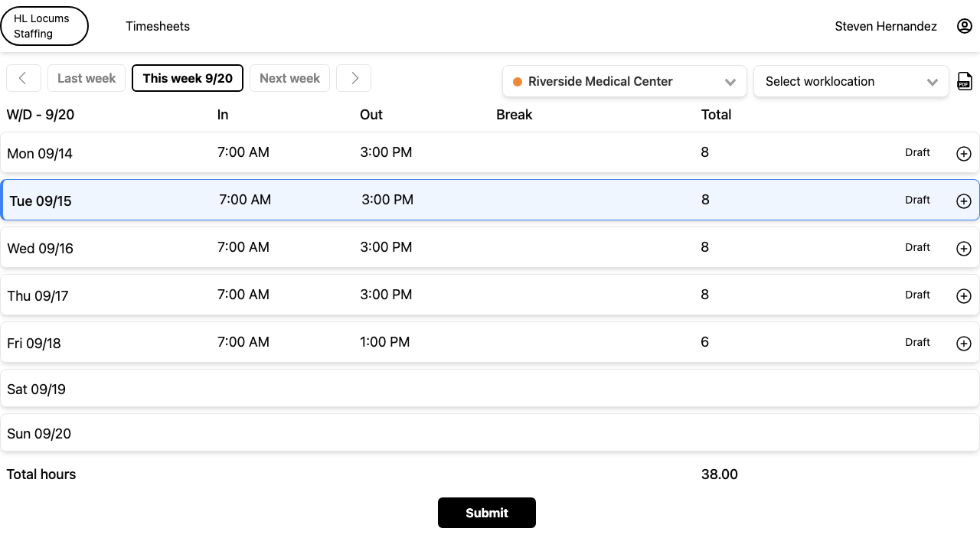The image size is (980, 551).
Task: Go to previous week with left arrow
Action: point(24,78)
